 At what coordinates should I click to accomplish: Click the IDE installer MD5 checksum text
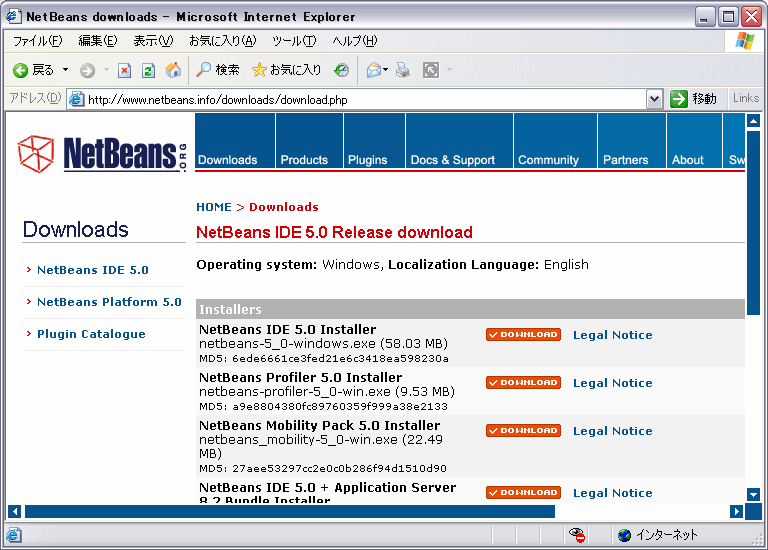[x=324, y=359]
